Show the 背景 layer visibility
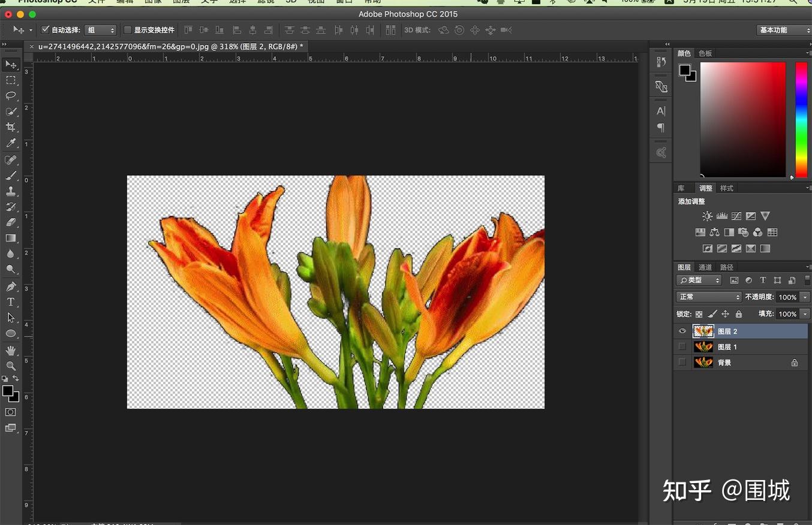The width and height of the screenshot is (812, 525). (682, 363)
